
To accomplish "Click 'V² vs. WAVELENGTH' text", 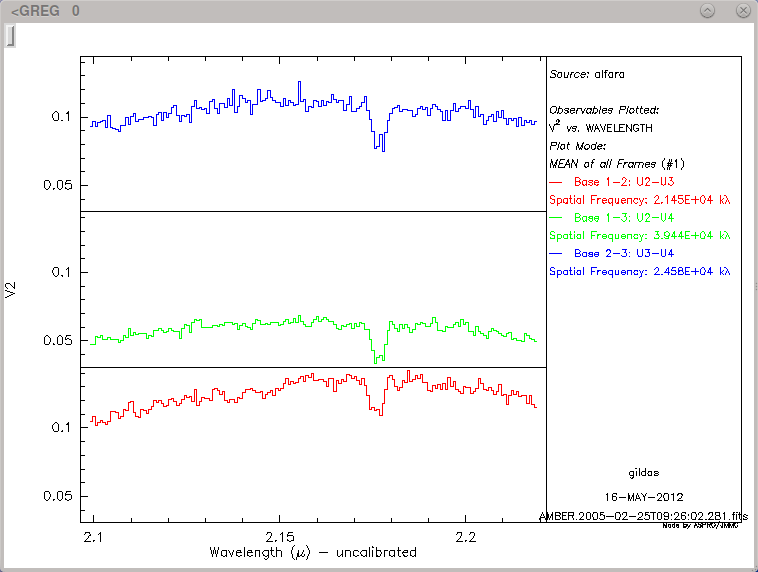I will pyautogui.click(x=601, y=128).
